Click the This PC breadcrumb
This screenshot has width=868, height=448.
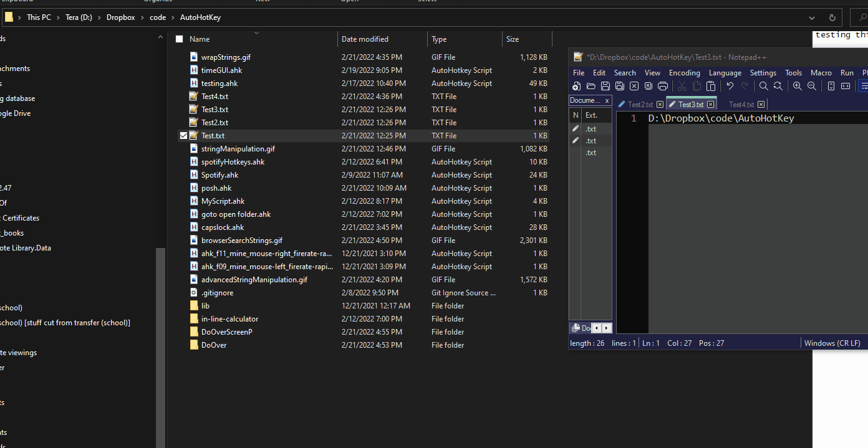[x=39, y=17]
